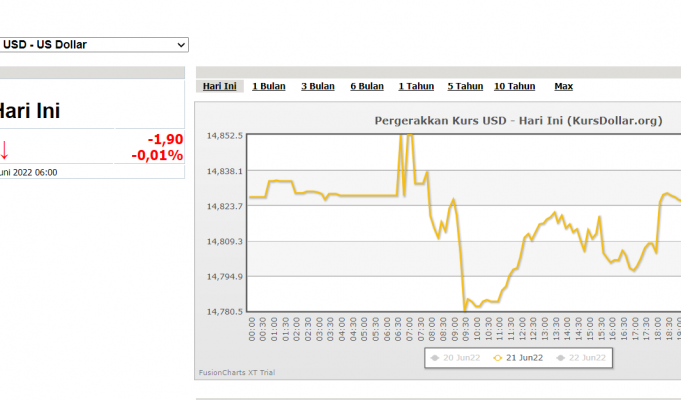Click the red down arrow indicator
The width and height of the screenshot is (681, 400).
click(4, 149)
